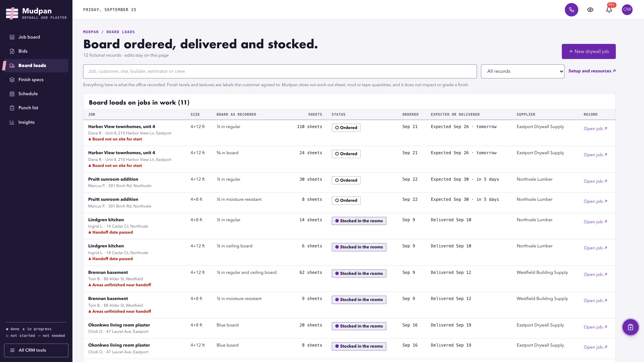The image size is (644, 362).
Task: Click the STATUS column header
Action: (x=338, y=114)
